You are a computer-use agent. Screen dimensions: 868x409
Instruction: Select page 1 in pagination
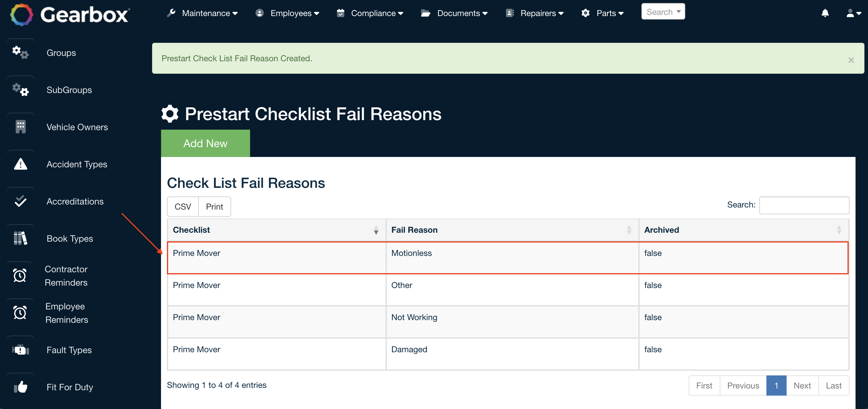point(776,386)
